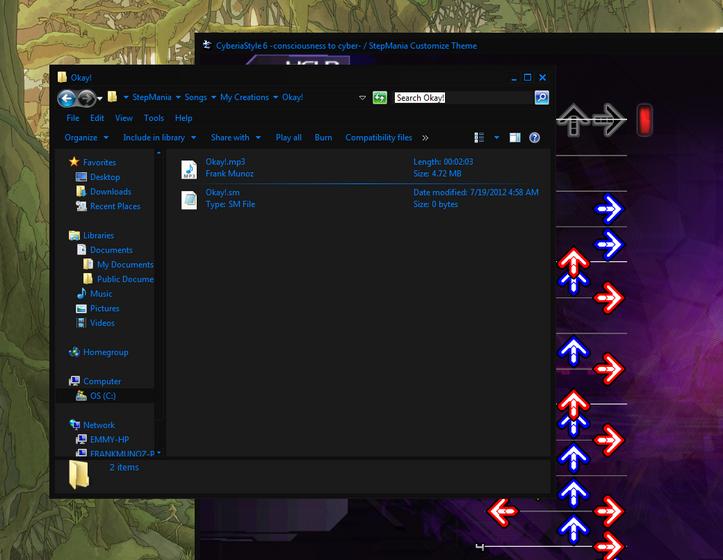
Task: Open the Help menu
Action: (x=184, y=118)
